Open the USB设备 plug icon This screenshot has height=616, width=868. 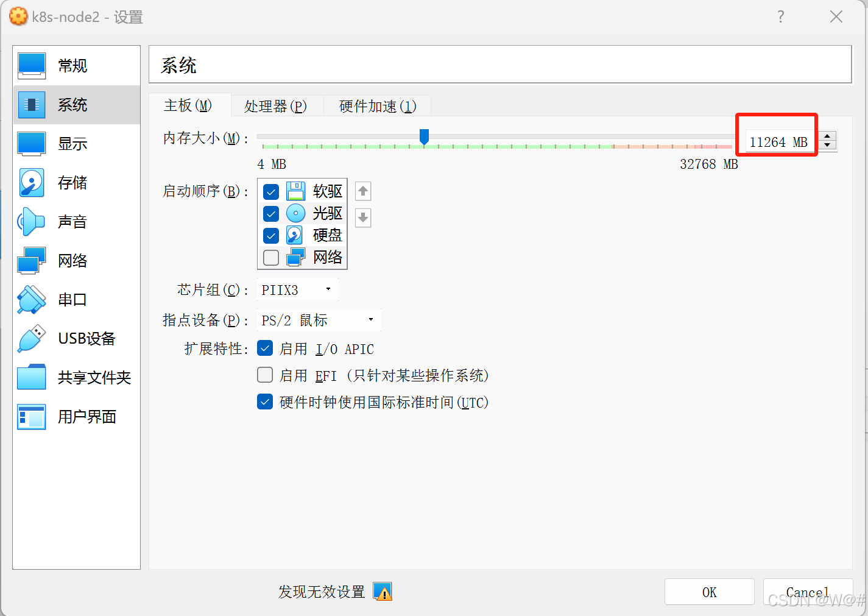(32, 339)
